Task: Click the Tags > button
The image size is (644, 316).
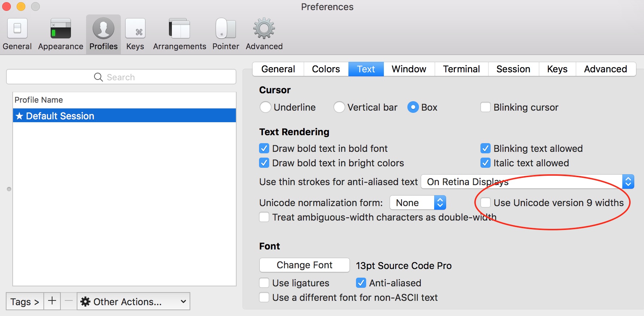Action: pos(25,301)
